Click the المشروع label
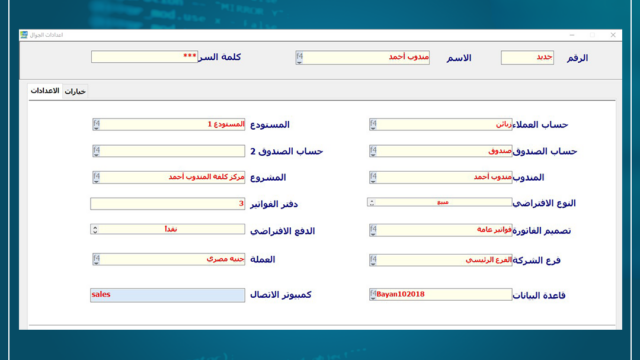Viewport: 640px width, 360px height. coord(268,178)
